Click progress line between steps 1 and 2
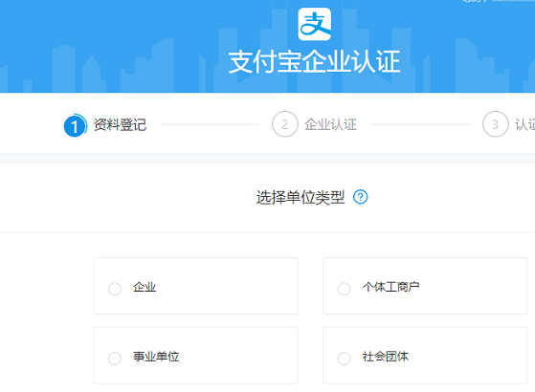The image size is (535, 392). pyautogui.click(x=210, y=124)
